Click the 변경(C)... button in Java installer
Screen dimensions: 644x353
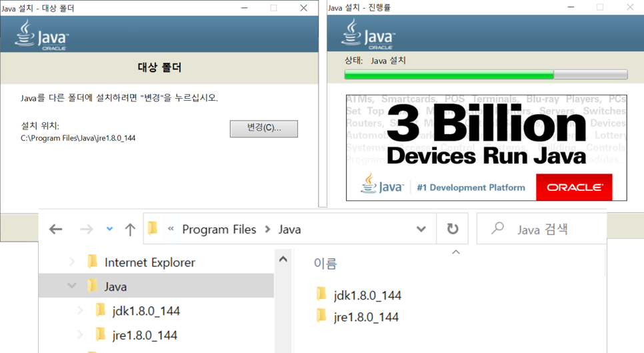click(x=264, y=129)
